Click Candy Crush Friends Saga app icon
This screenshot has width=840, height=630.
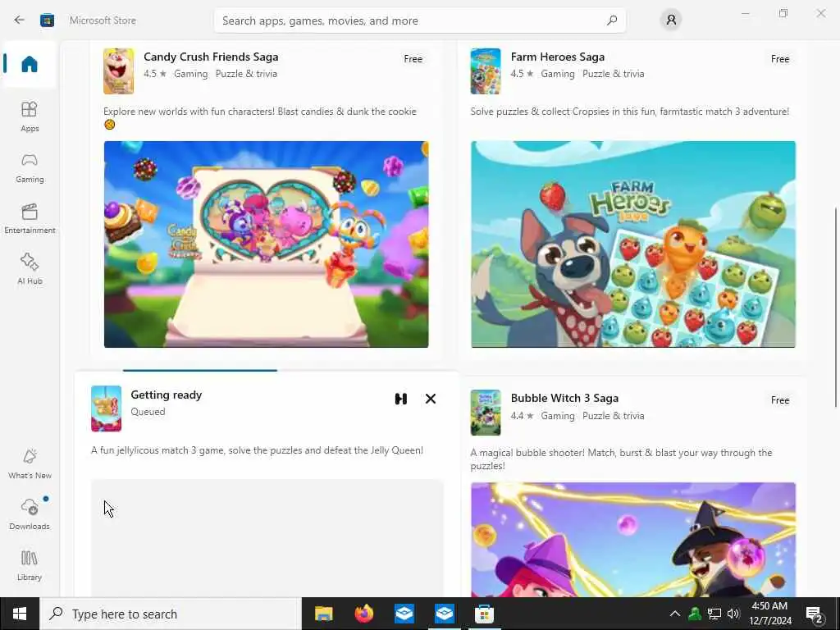pos(118,71)
